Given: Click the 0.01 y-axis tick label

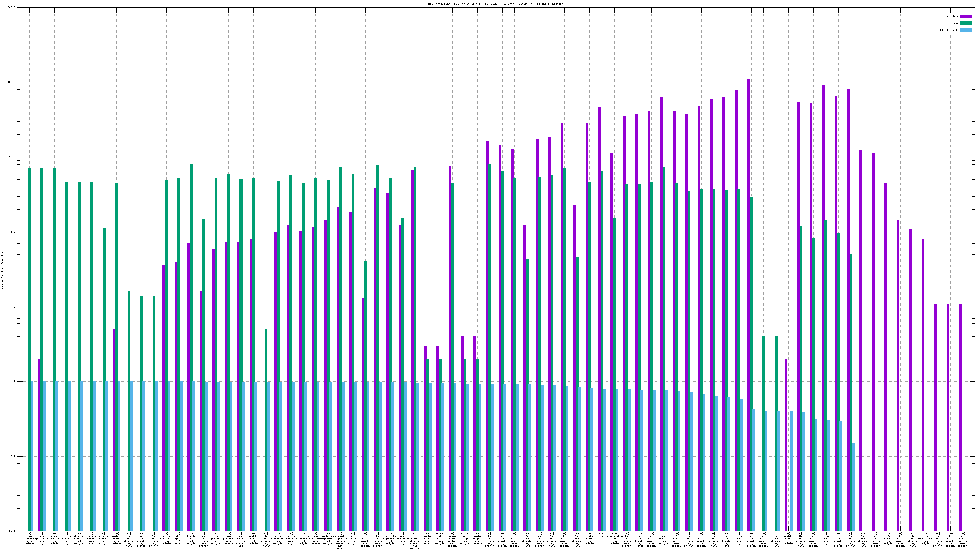Looking at the screenshot, I should pos(12,531).
